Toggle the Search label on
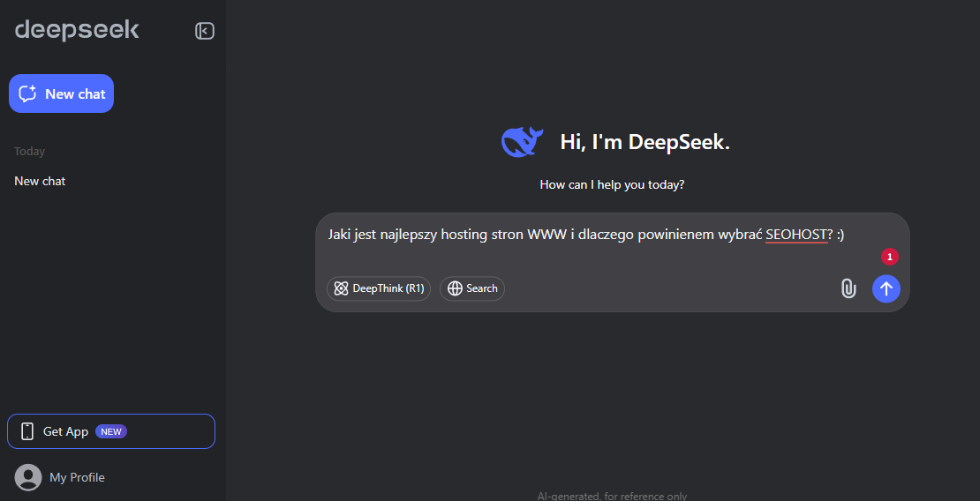This screenshot has height=501, width=980. pos(482,288)
